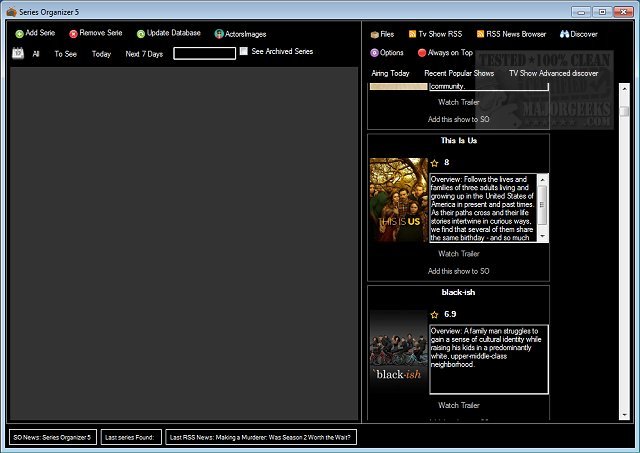This screenshot has height=453, width=640.
Task: Click the Discover binoculars icon
Action: (564, 34)
